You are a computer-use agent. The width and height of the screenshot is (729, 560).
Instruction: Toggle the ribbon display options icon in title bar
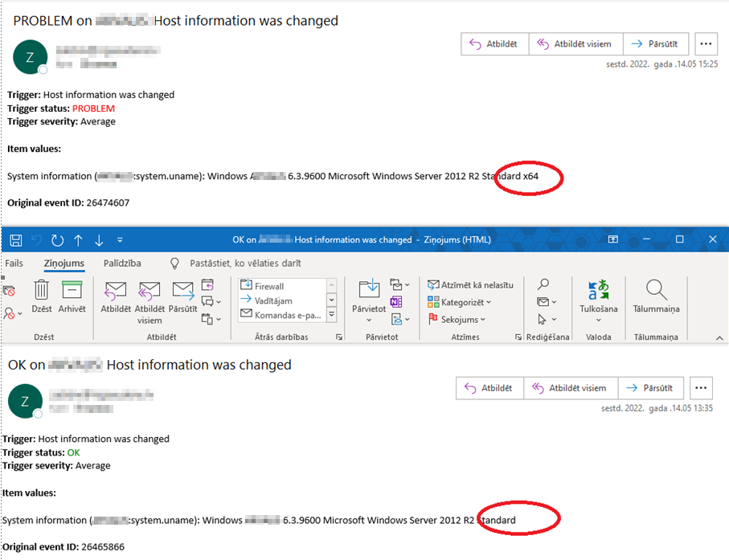[x=613, y=239]
